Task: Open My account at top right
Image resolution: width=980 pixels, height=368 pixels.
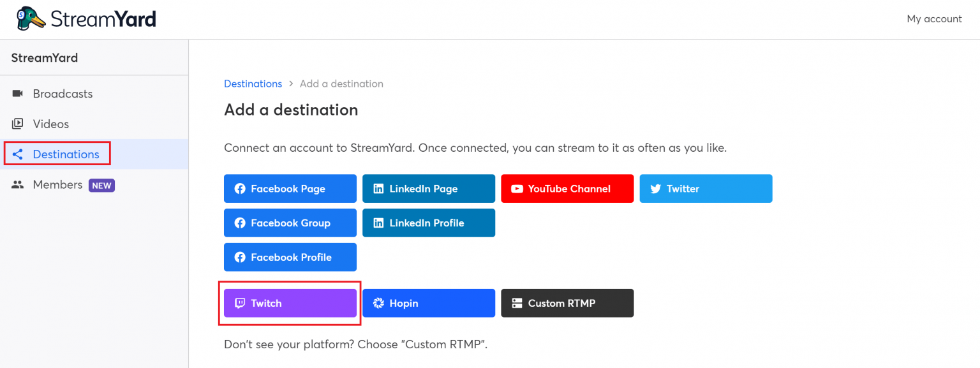Action: (x=934, y=18)
